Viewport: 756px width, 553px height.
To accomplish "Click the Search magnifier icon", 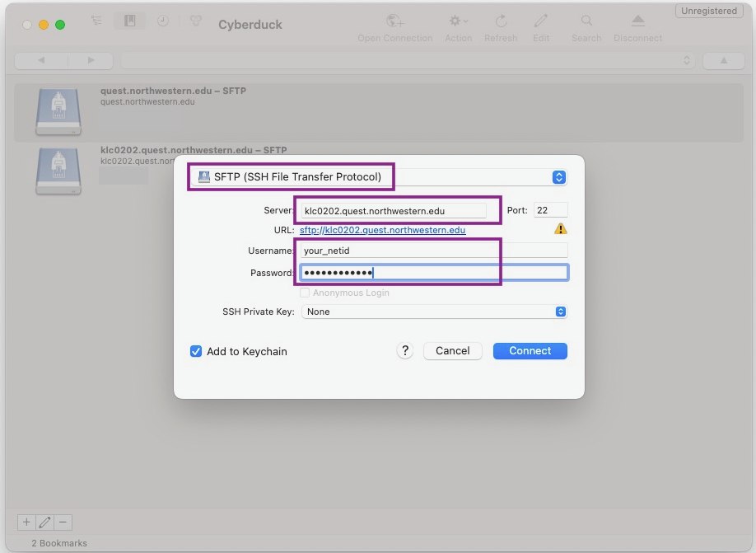I will click(586, 21).
